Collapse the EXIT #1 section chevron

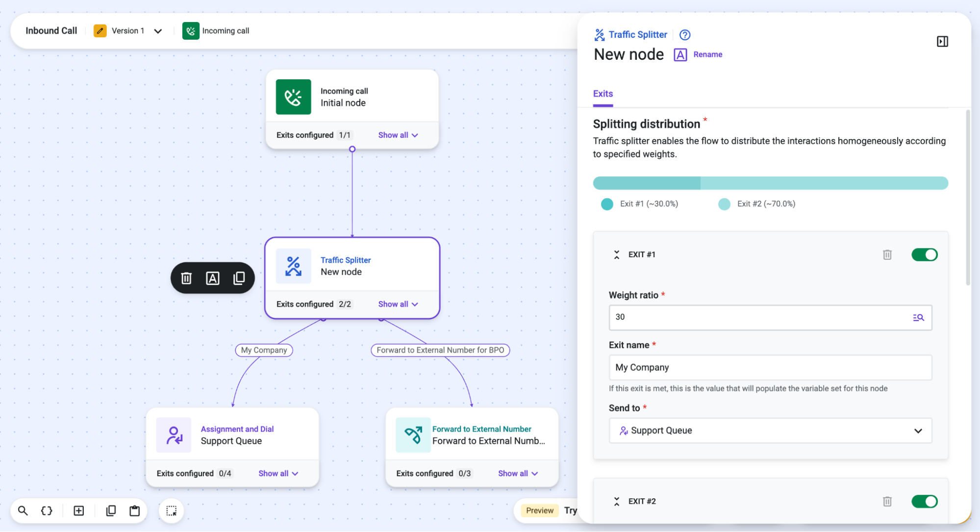click(617, 255)
